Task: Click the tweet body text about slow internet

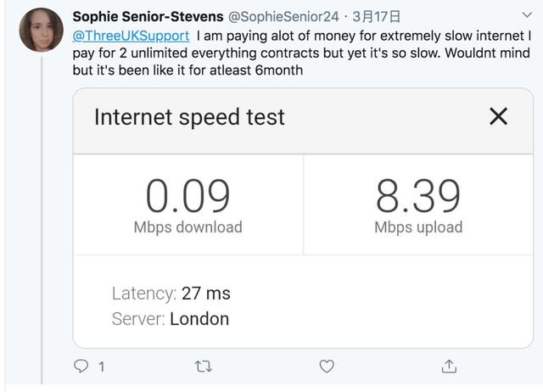Action: (x=297, y=53)
